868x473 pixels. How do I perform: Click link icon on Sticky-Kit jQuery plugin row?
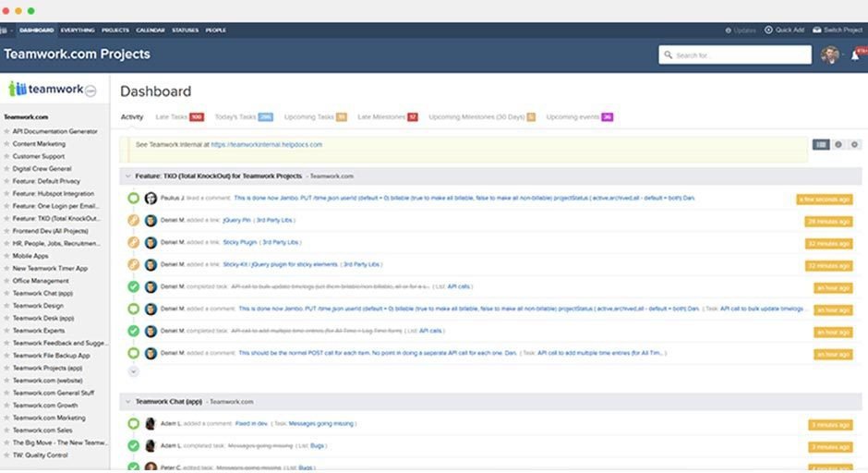[x=133, y=264]
